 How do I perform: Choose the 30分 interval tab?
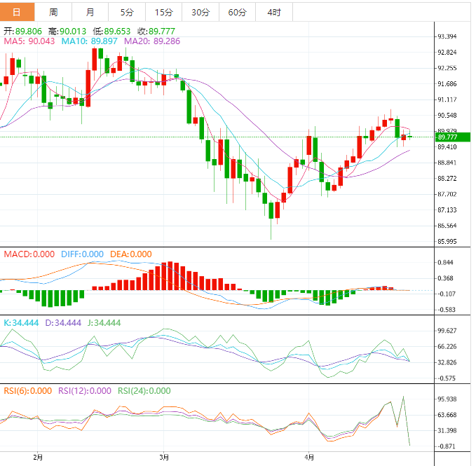point(200,12)
